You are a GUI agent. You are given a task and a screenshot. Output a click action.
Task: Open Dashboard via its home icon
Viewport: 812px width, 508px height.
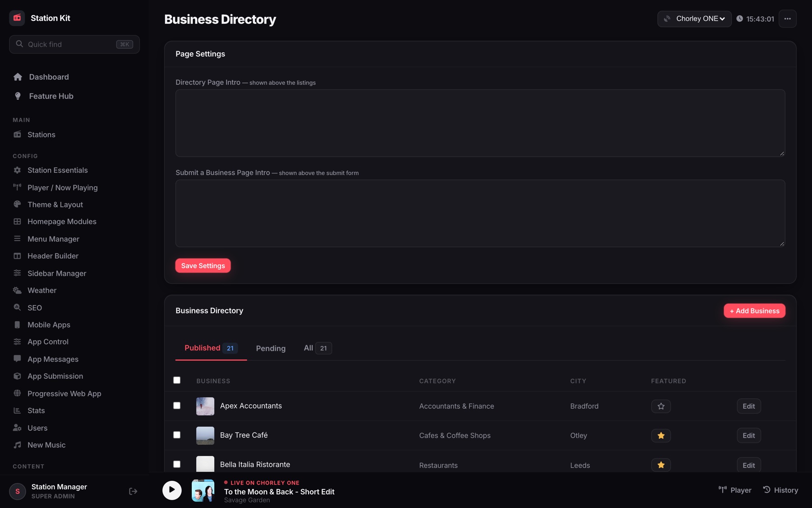coord(18,77)
